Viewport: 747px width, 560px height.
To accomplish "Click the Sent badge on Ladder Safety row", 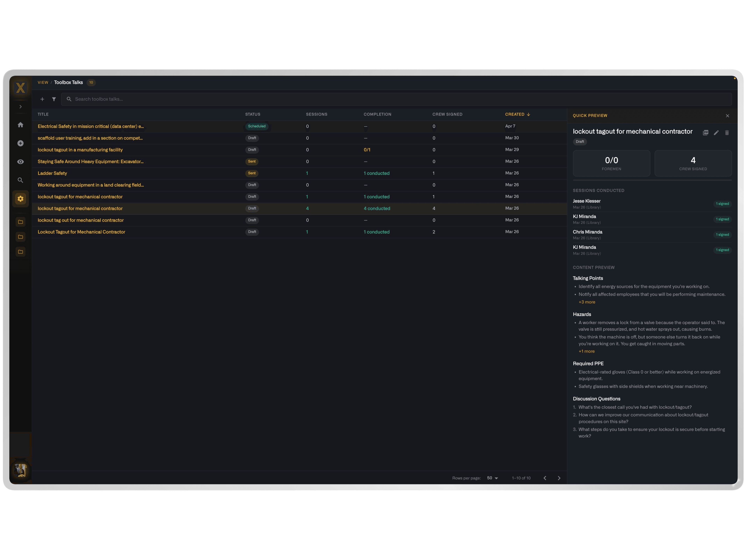I will click(x=252, y=173).
